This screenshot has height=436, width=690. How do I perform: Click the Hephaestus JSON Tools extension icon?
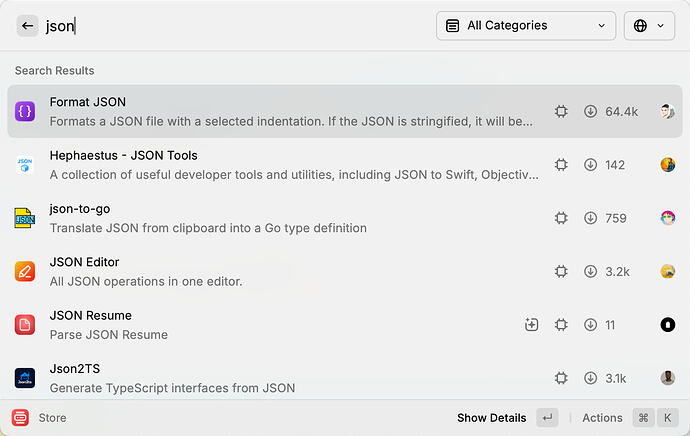(x=25, y=165)
